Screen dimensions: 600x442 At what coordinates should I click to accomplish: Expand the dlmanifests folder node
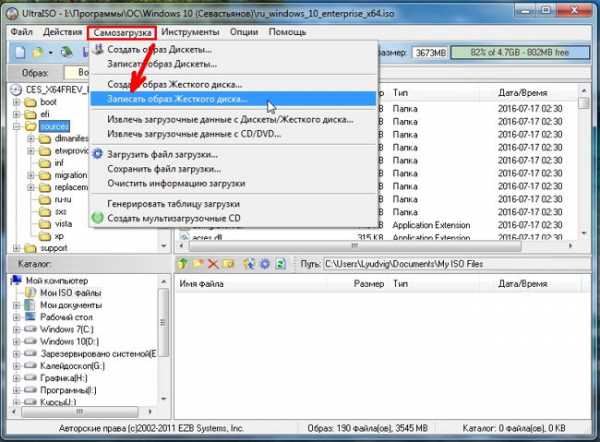[31, 139]
